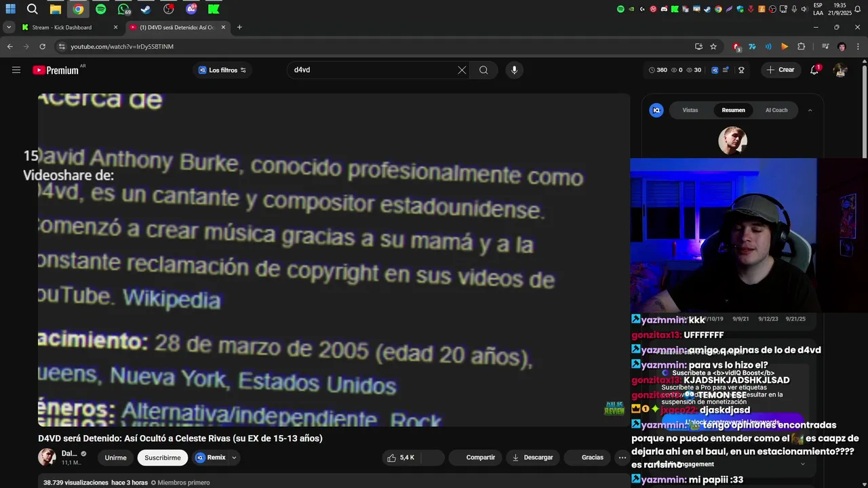Select the D4VD será Detenido tab
Viewport: 868px width, 488px height.
coord(177,27)
